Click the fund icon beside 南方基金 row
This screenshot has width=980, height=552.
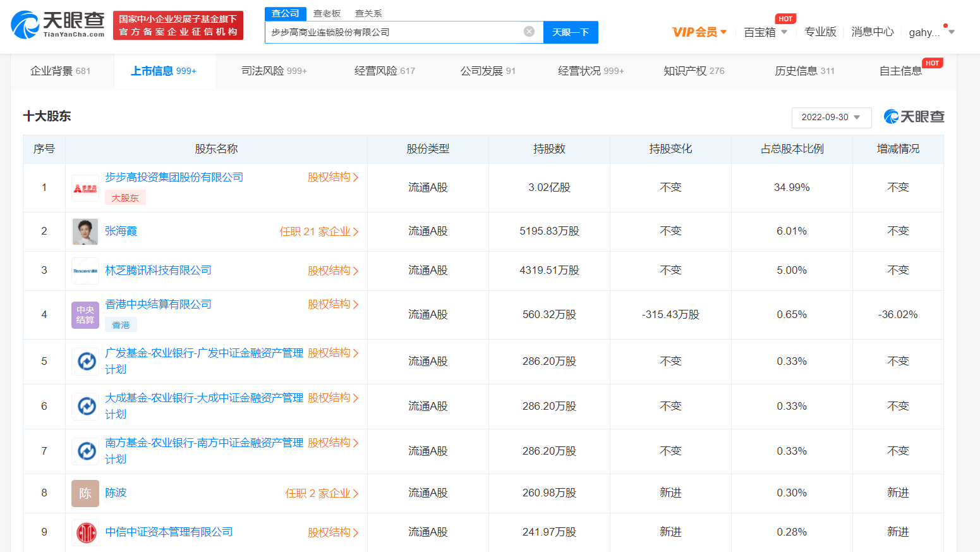pyautogui.click(x=85, y=451)
